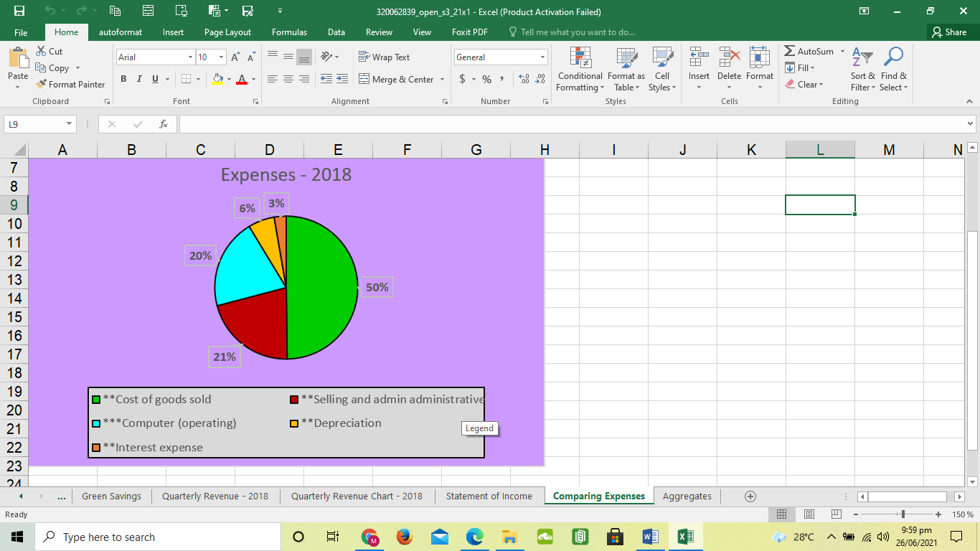The image size is (980, 551).
Task: Toggle bold formatting
Action: [123, 79]
